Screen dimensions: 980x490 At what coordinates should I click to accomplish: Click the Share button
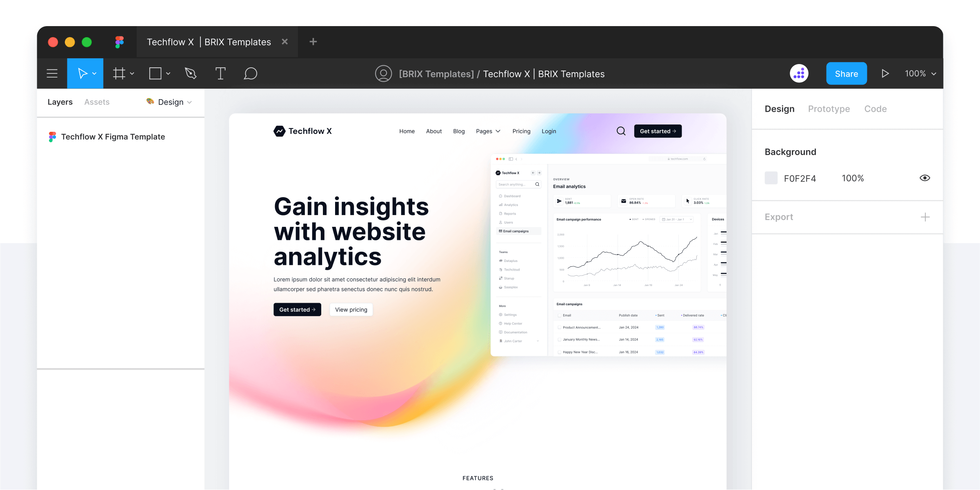[x=847, y=73]
